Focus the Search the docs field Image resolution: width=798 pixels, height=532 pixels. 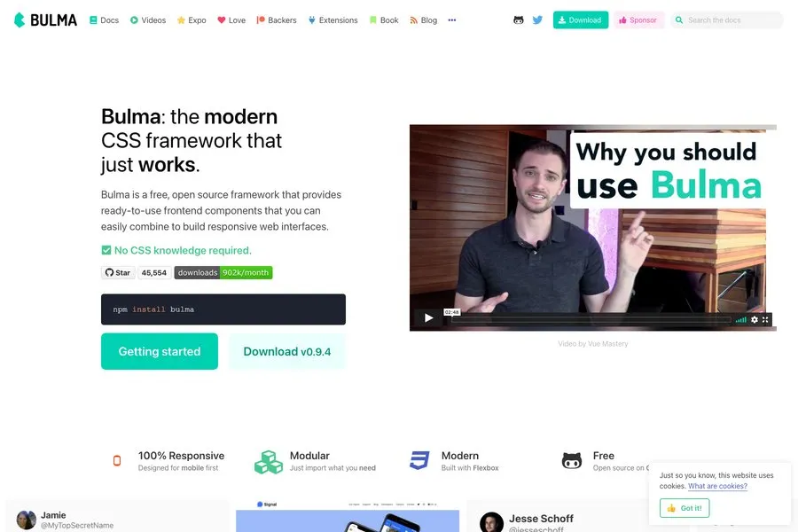point(727,20)
